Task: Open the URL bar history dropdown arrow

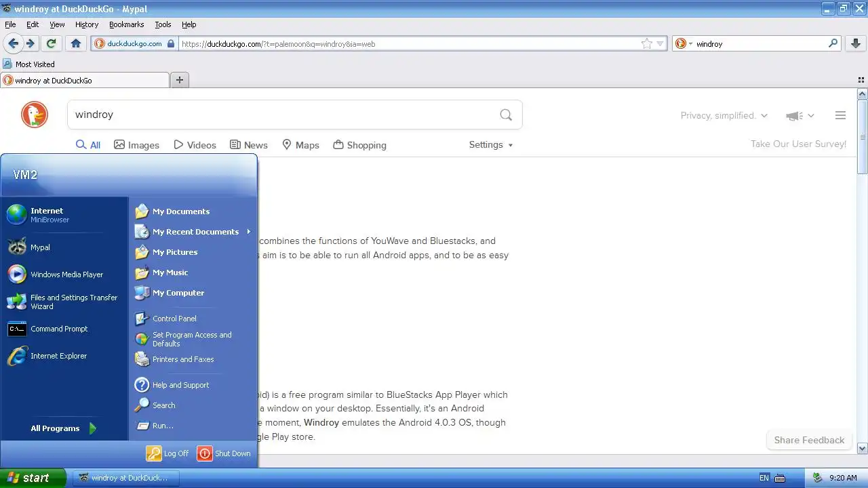Action: pos(660,44)
